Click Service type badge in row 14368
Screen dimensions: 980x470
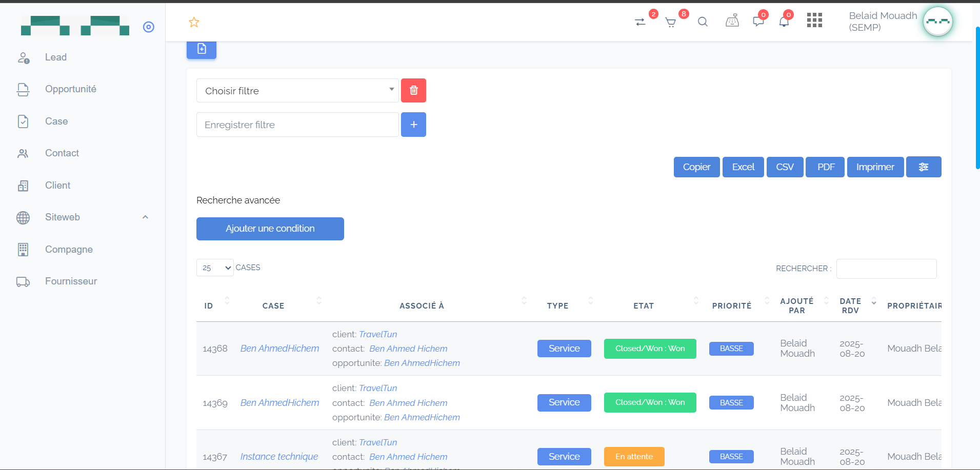pos(564,349)
